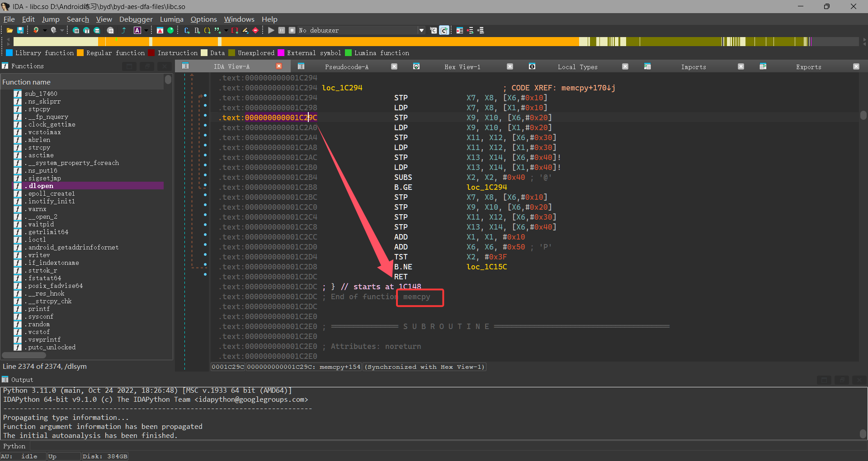Viewport: 868px width, 461px height.
Task: Switch to the Hex View-1 tab
Action: click(462, 67)
